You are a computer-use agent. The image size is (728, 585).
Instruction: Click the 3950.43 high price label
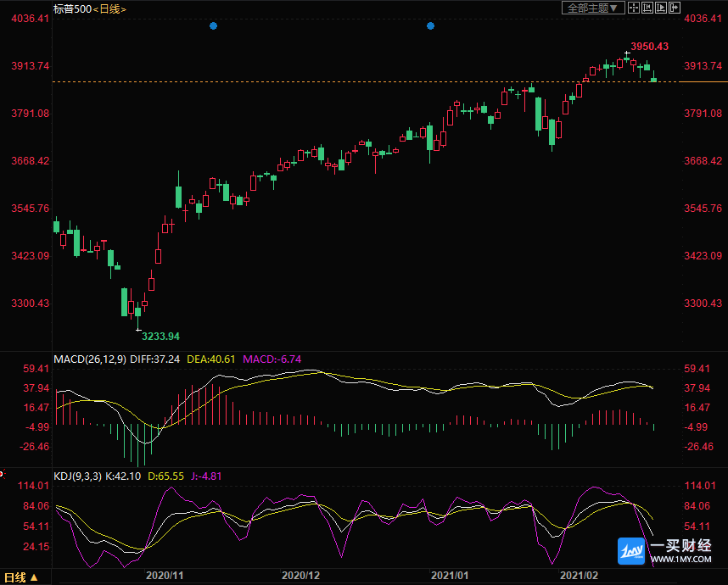(x=650, y=47)
